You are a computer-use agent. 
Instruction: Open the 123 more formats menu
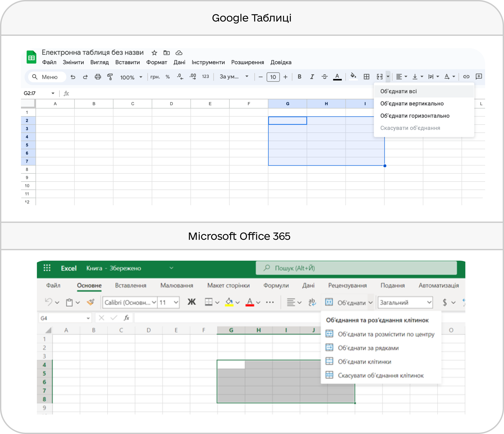tap(206, 77)
